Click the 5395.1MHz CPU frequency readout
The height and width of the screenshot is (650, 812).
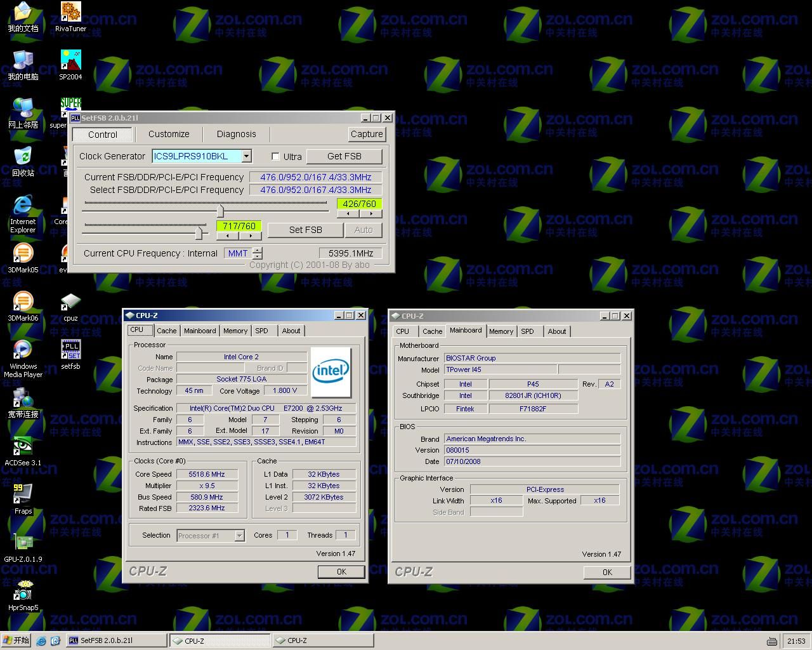coord(351,253)
